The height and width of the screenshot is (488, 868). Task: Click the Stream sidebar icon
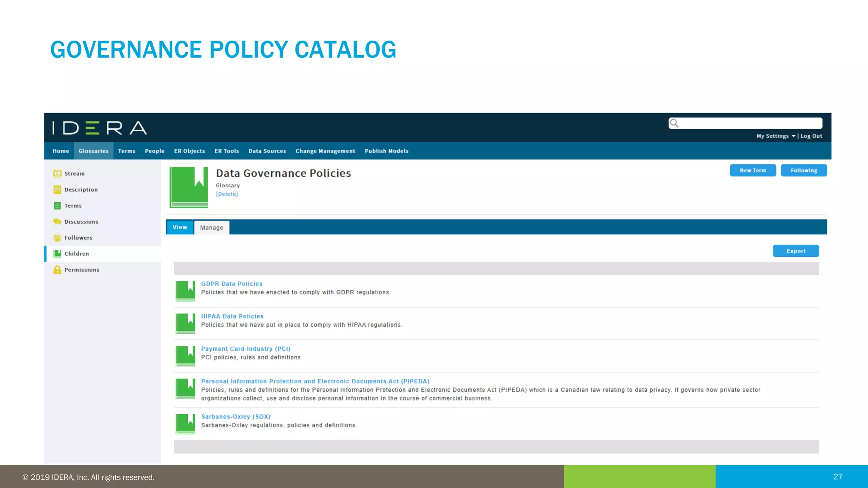tap(57, 174)
